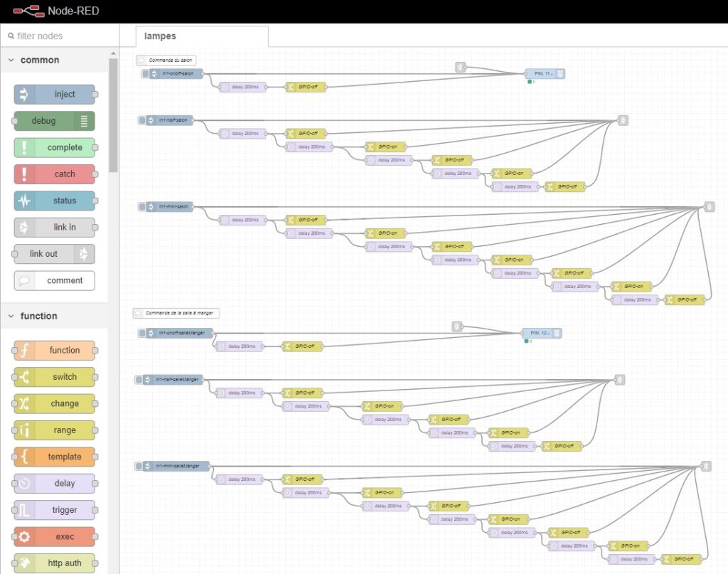Click the Node-RED logo in the header

(x=26, y=11)
